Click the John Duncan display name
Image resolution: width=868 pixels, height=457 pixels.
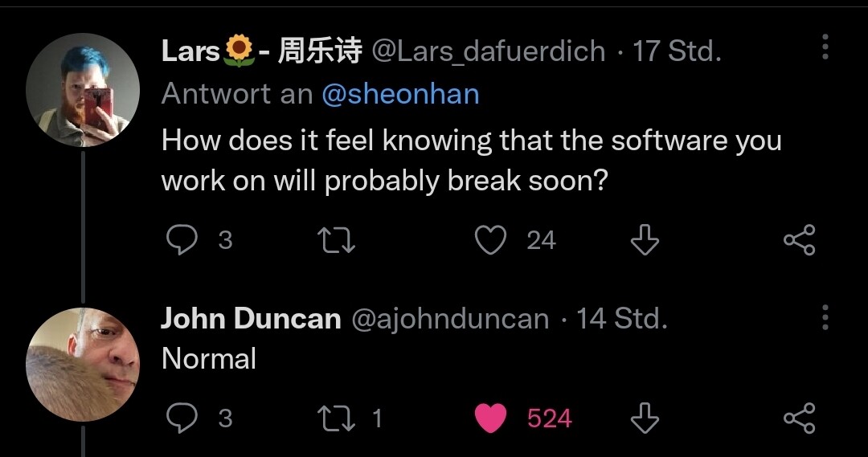pos(251,319)
